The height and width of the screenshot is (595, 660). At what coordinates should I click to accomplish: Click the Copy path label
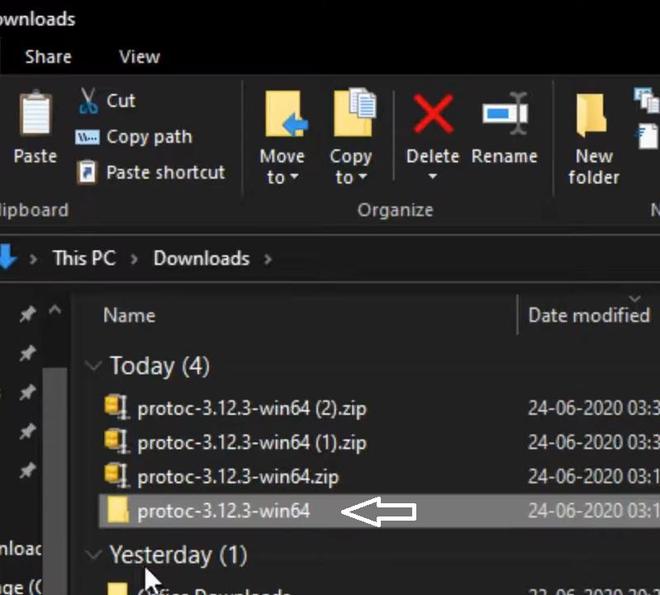click(x=149, y=137)
